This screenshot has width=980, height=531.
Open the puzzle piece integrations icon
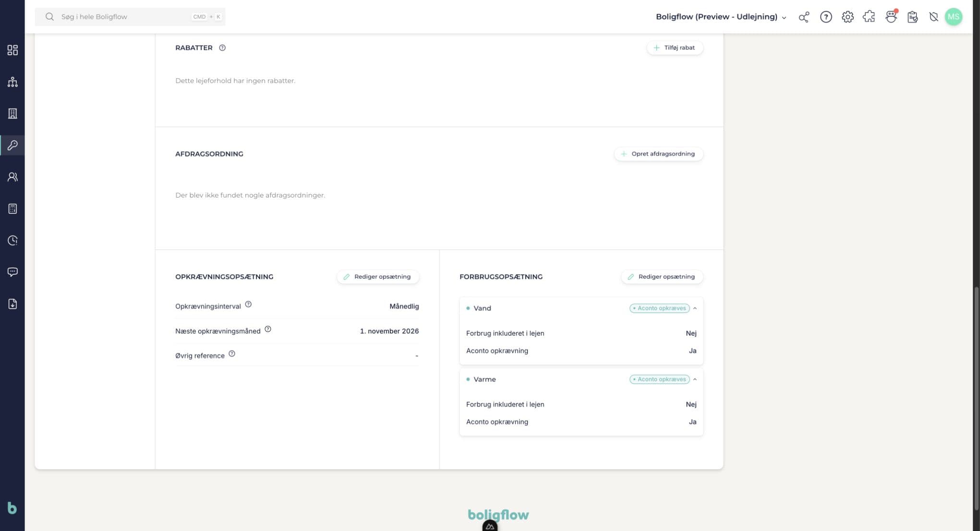pyautogui.click(x=869, y=17)
